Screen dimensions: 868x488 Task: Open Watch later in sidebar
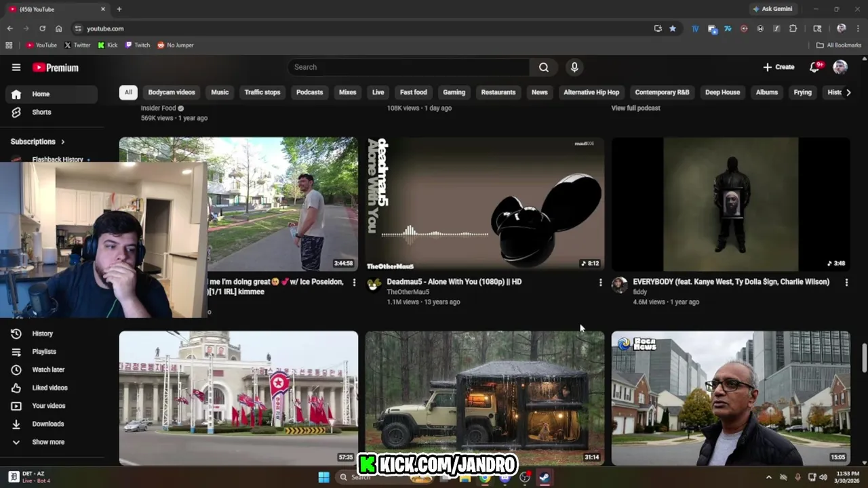[x=51, y=369]
